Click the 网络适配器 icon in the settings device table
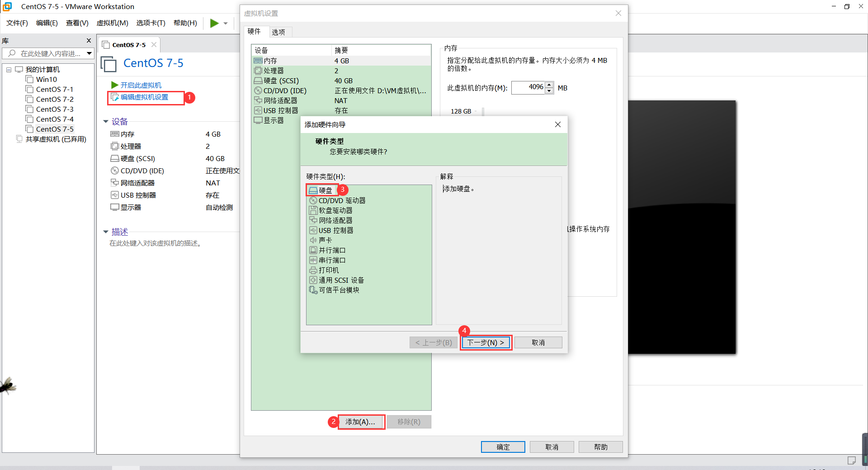This screenshot has height=470, width=868. click(258, 100)
